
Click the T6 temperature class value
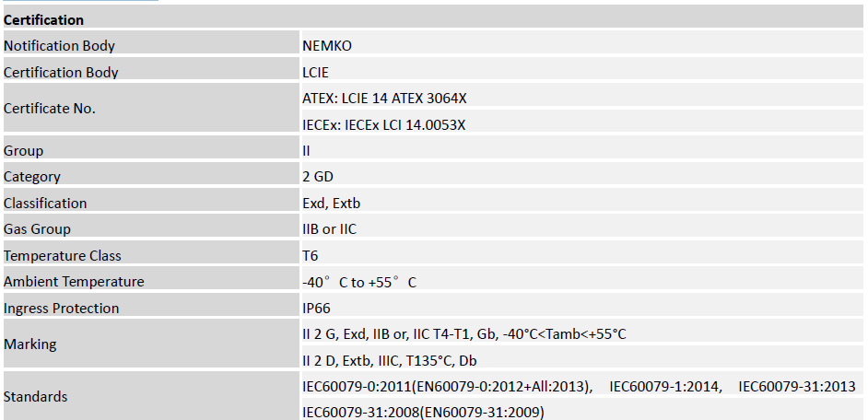(311, 256)
